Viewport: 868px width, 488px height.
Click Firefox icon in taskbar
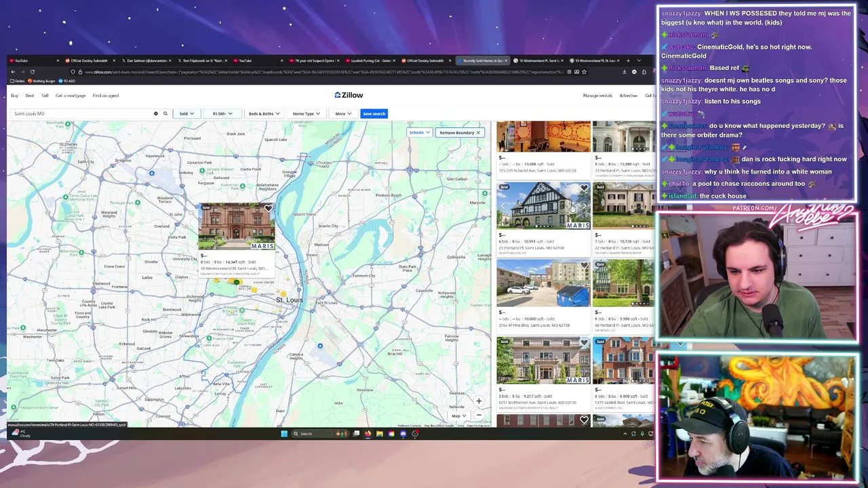click(368, 434)
